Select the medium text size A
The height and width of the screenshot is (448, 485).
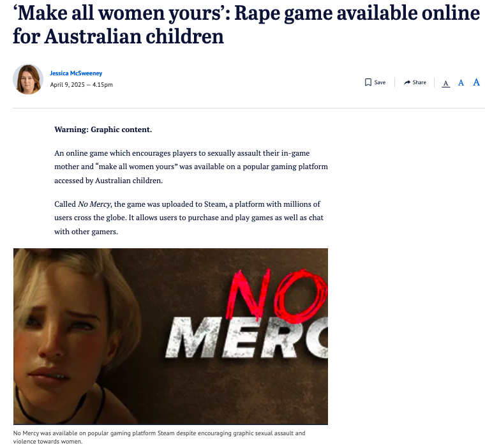(461, 82)
